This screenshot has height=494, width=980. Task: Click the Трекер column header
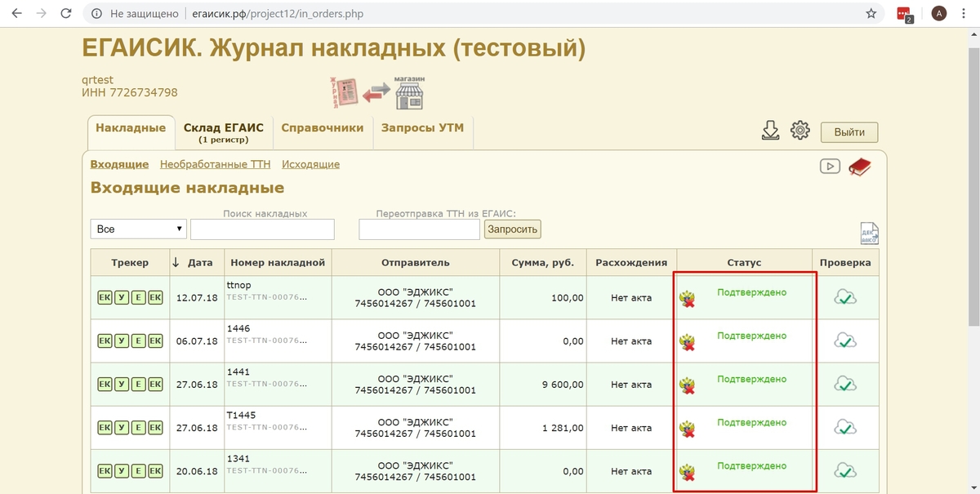pyautogui.click(x=131, y=263)
